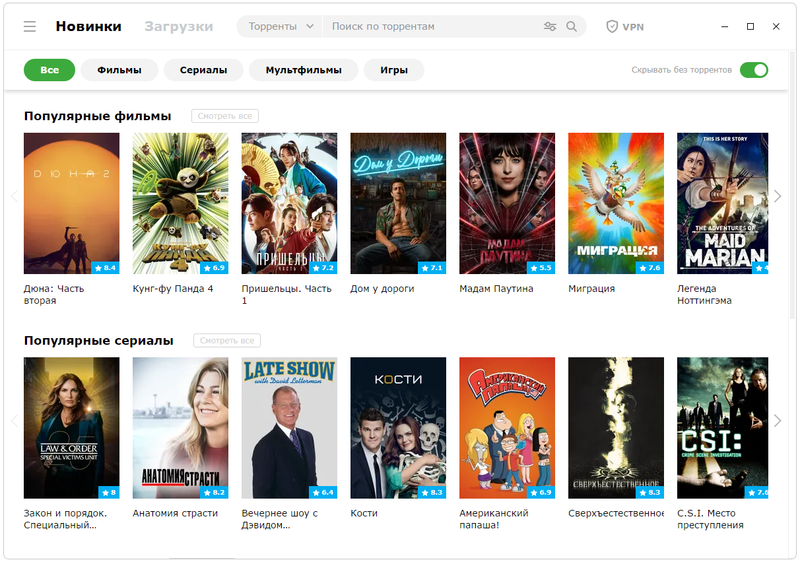Switch to the Новинки tab
The image size is (800, 564).
coord(88,27)
